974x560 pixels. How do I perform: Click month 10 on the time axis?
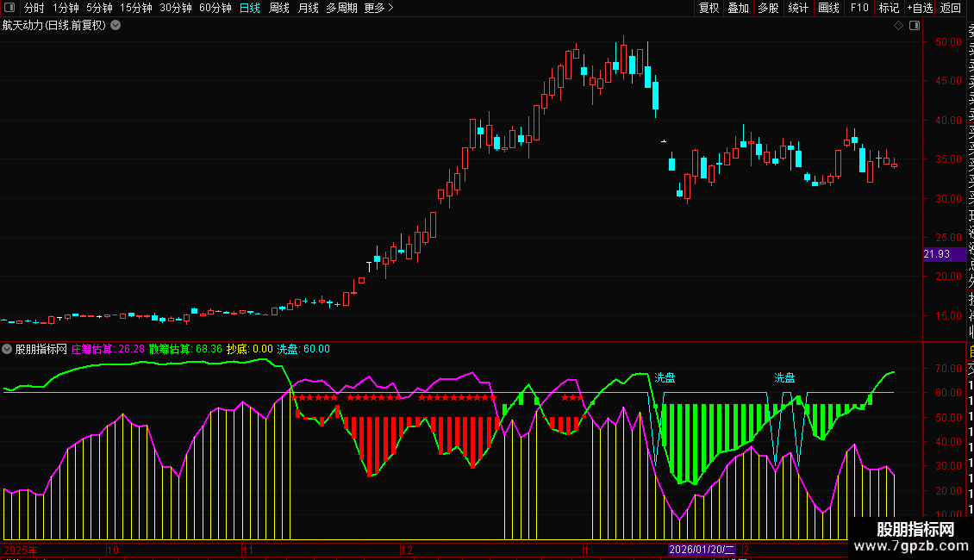(x=112, y=550)
